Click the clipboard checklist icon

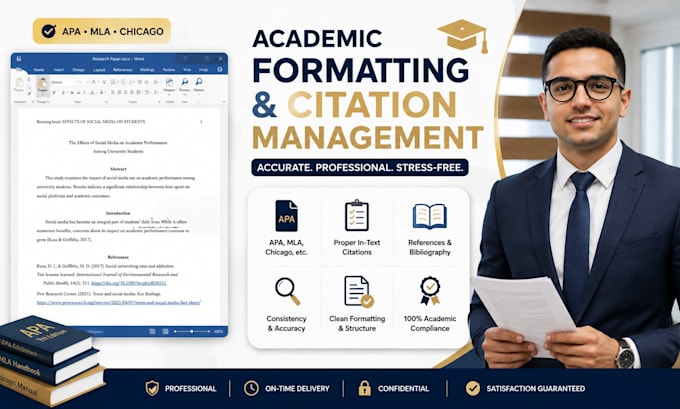[x=356, y=216]
